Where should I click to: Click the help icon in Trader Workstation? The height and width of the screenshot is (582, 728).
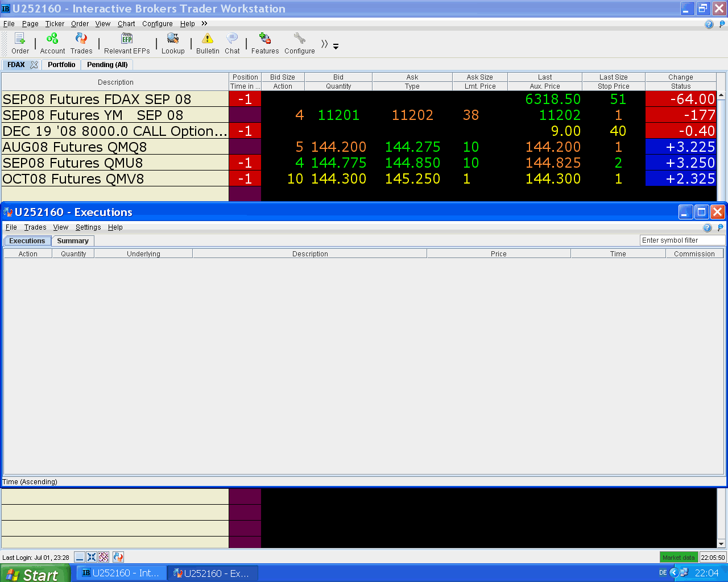tap(709, 24)
